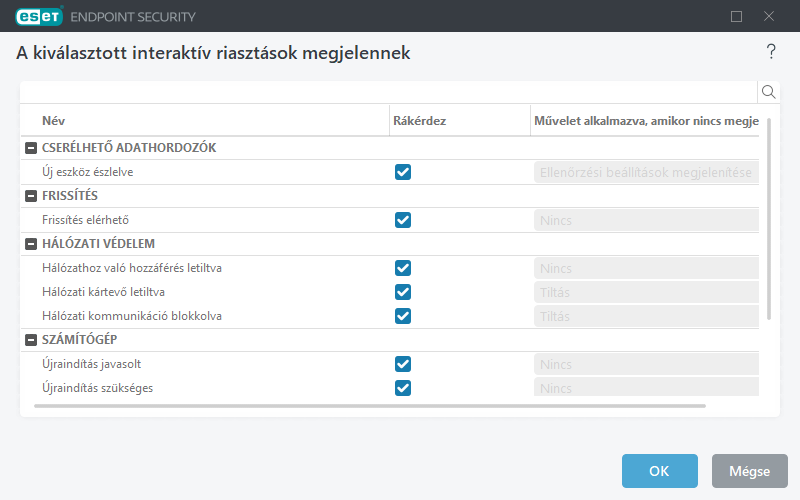Open action dropdown for Hálózathoz való hozzáférés letiltva

(x=646, y=268)
